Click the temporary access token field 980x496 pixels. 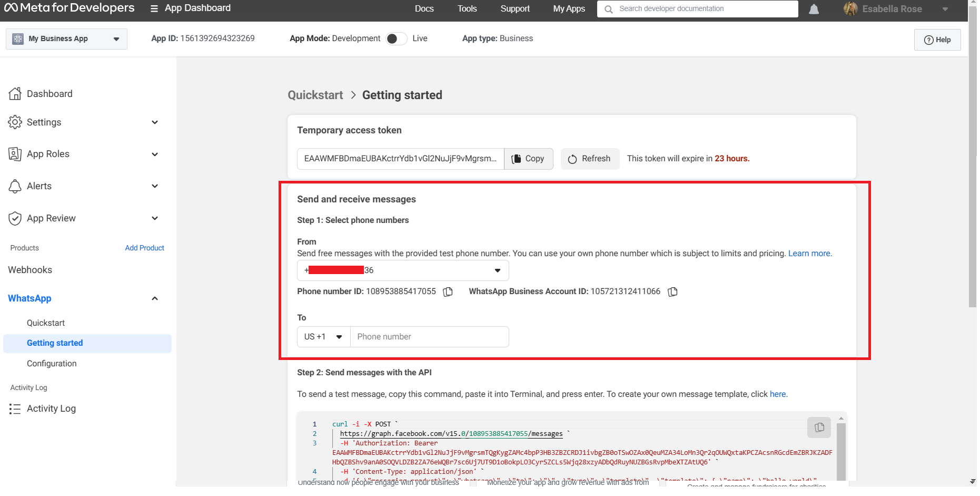[x=400, y=159]
